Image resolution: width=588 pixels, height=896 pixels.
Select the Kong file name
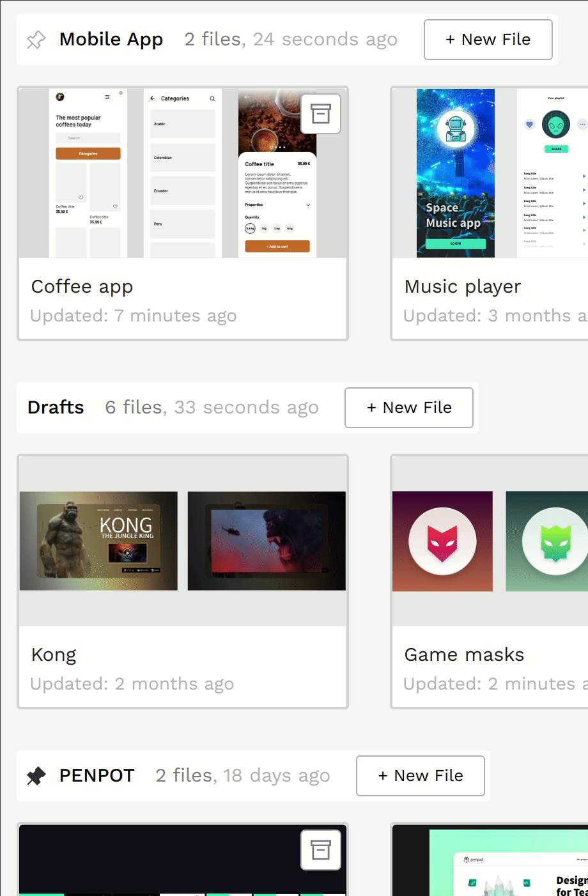tap(54, 654)
